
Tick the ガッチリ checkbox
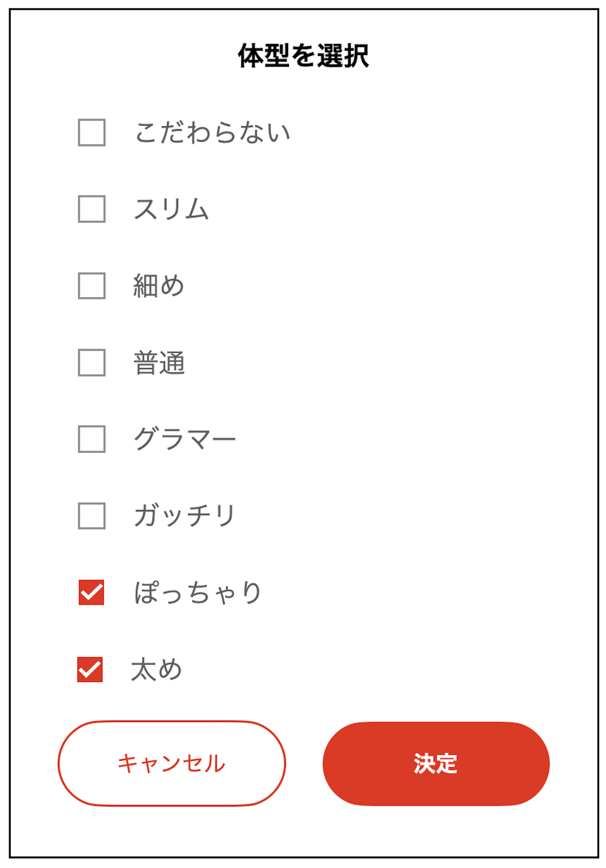[91, 516]
